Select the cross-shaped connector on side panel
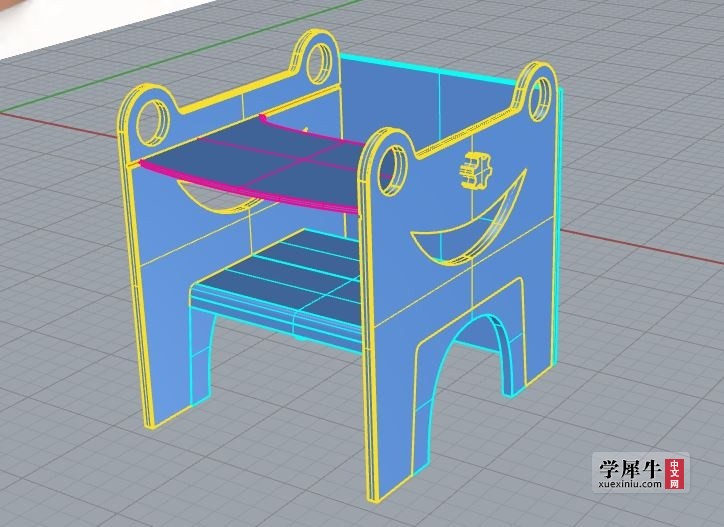724x527 pixels. click(x=476, y=170)
